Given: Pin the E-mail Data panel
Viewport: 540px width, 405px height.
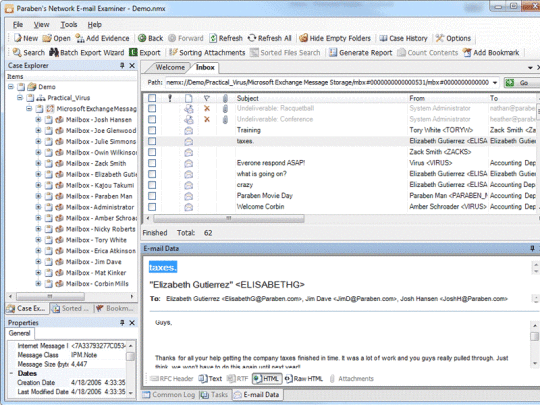Looking at the screenshot, I should point(532,248).
